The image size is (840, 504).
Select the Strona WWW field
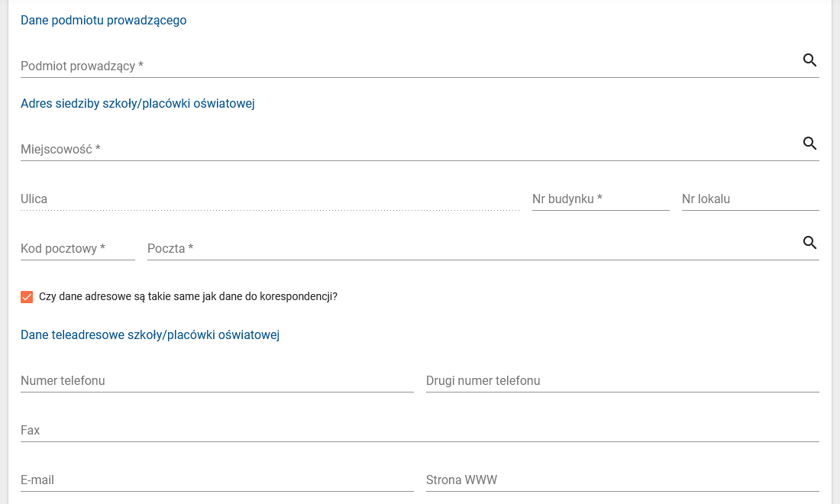point(622,480)
